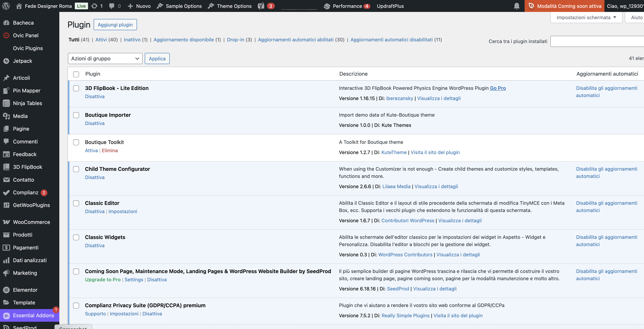Click the Ovic Panel icon in the sidebar
Viewport: 644px width, 329px height.
click(6, 35)
